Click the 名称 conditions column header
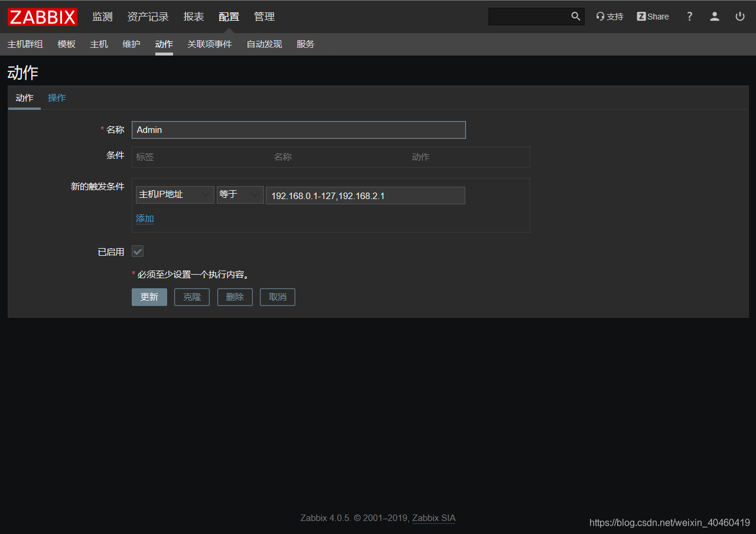This screenshot has height=534, width=756. pyautogui.click(x=283, y=157)
